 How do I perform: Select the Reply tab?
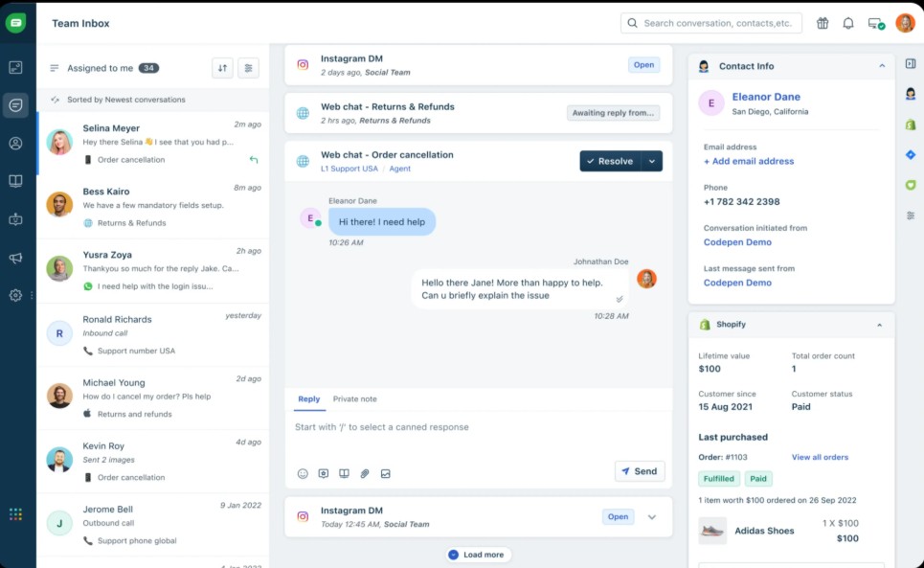click(x=308, y=399)
